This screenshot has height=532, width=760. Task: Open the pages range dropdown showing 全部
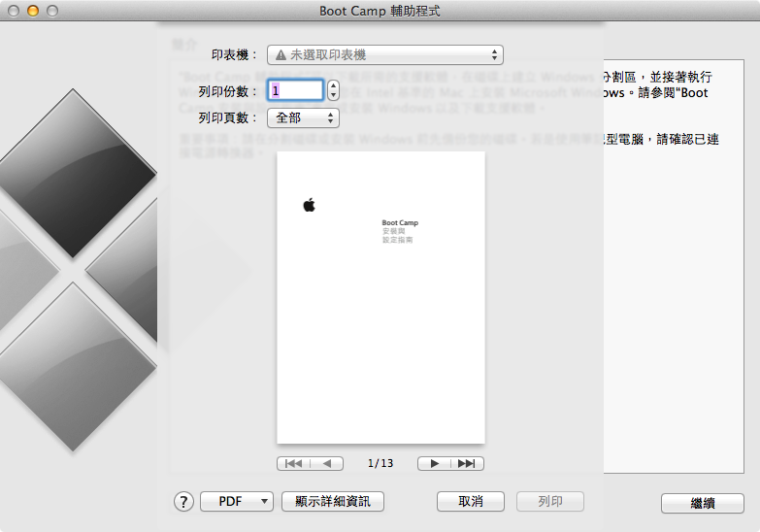303,117
